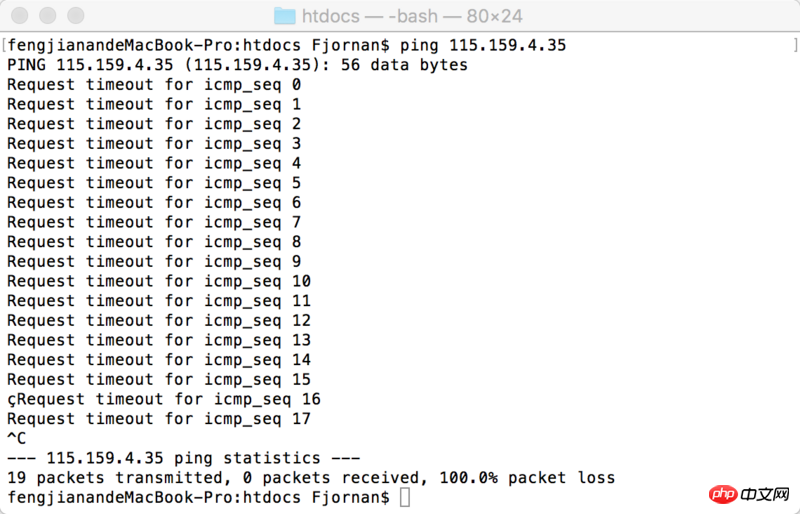Click the ^C interrupt line

(16, 438)
